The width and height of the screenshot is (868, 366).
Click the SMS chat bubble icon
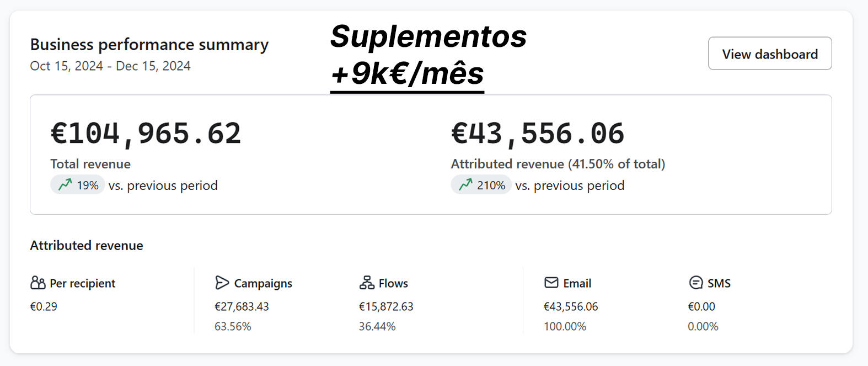[696, 283]
